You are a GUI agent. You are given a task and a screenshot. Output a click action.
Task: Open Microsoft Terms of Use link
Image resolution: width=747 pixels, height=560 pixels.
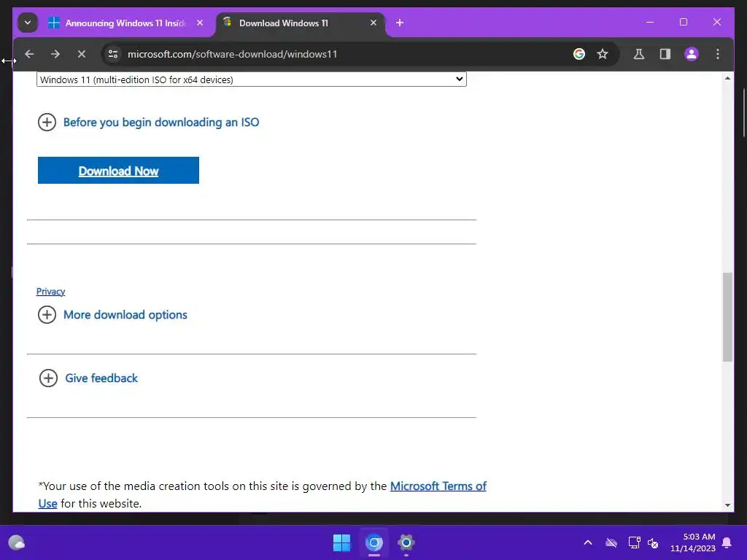click(438, 486)
